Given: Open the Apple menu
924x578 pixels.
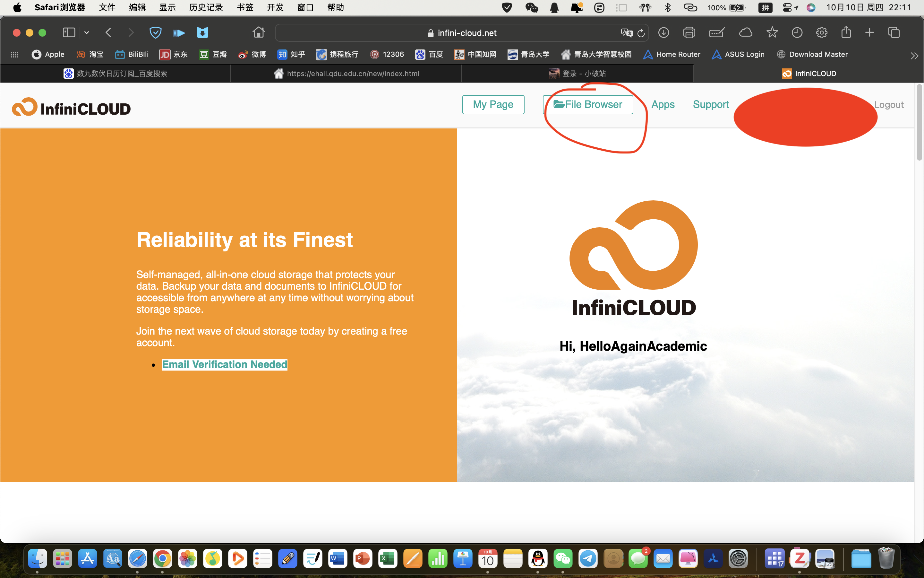Looking at the screenshot, I should [x=17, y=7].
